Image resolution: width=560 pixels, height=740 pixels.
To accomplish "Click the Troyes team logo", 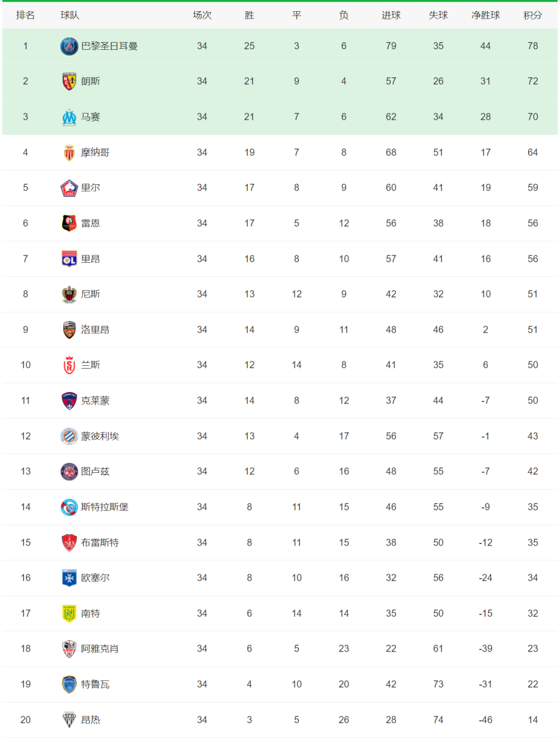I will pyautogui.click(x=69, y=684).
